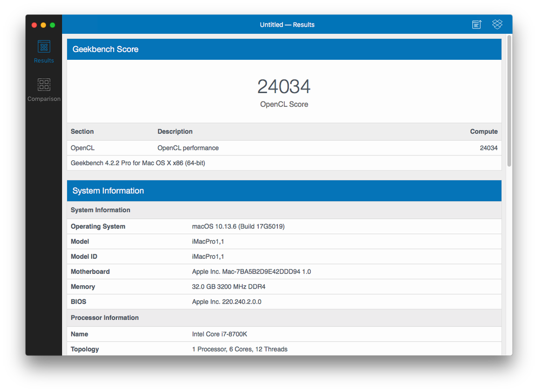This screenshot has width=538, height=392.
Task: Click the 'Description' column header
Action: click(175, 131)
